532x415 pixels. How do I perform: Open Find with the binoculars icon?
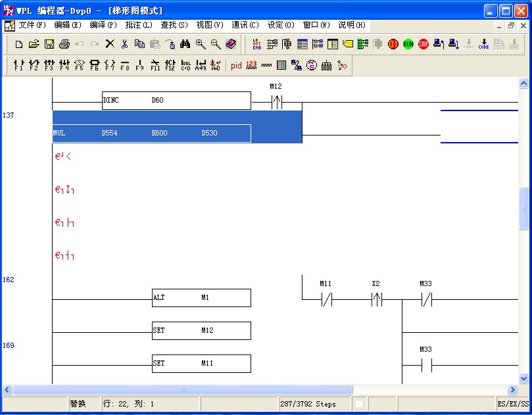pos(185,44)
